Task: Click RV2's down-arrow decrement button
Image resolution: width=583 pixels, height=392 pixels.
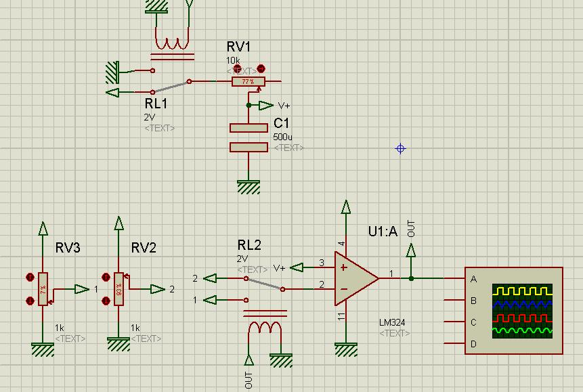Action: pos(106,301)
